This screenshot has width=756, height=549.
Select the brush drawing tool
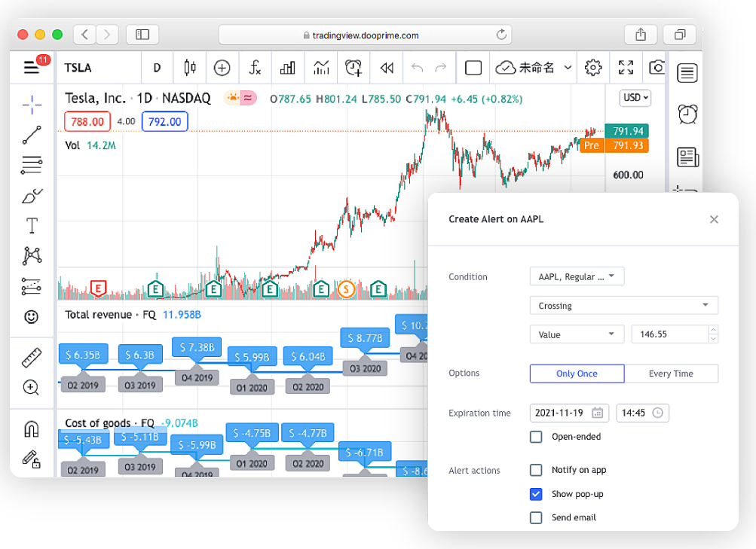(x=32, y=196)
